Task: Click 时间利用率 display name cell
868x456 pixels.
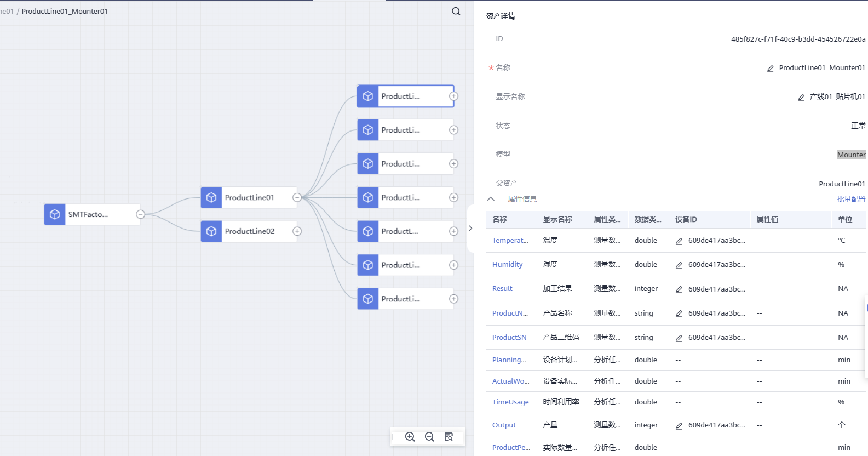Action: [x=561, y=402]
